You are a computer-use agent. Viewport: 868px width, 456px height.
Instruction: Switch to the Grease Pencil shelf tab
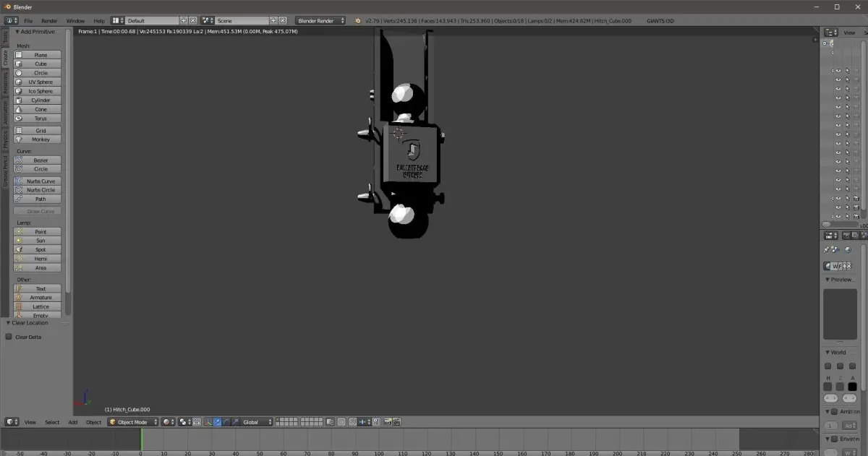[5, 171]
